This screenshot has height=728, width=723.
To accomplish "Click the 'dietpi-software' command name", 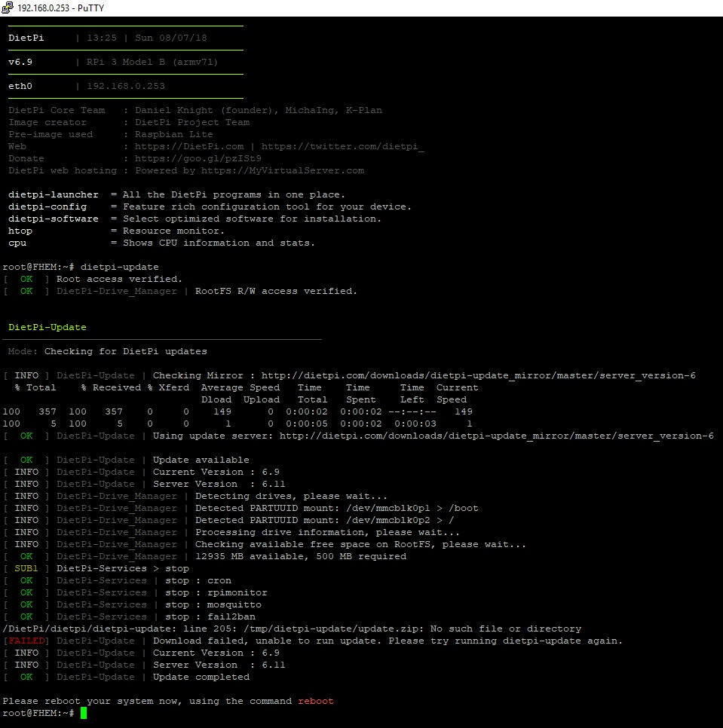I will click(x=54, y=219).
